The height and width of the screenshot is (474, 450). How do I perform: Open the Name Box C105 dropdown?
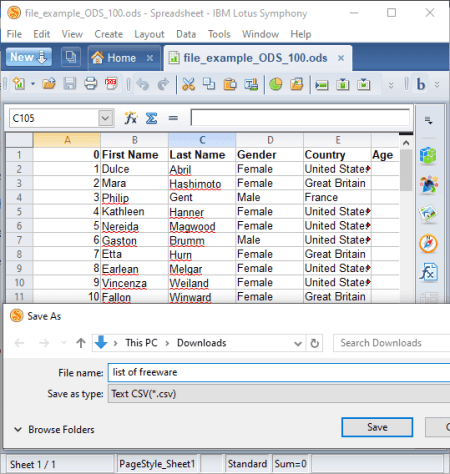point(106,118)
